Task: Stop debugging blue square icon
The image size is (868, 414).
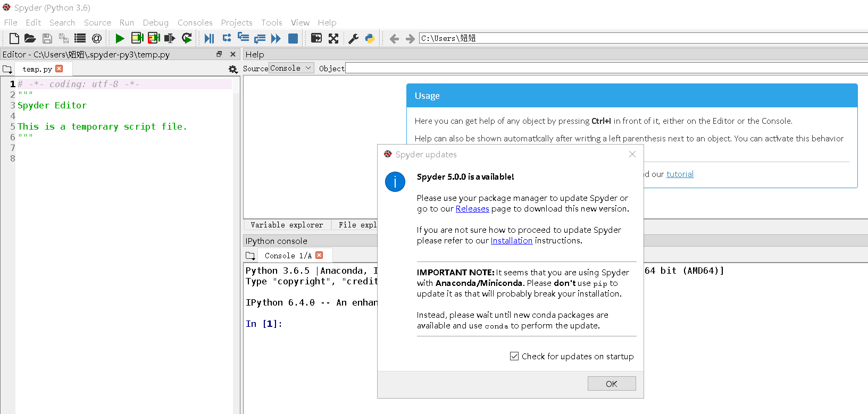Action: (x=293, y=38)
